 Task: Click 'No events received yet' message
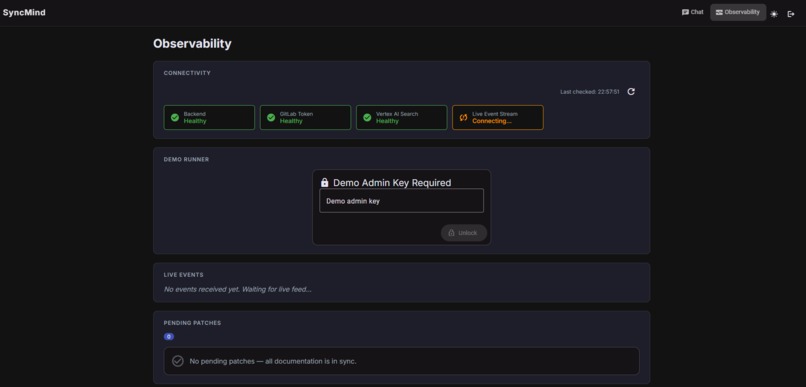click(237, 289)
